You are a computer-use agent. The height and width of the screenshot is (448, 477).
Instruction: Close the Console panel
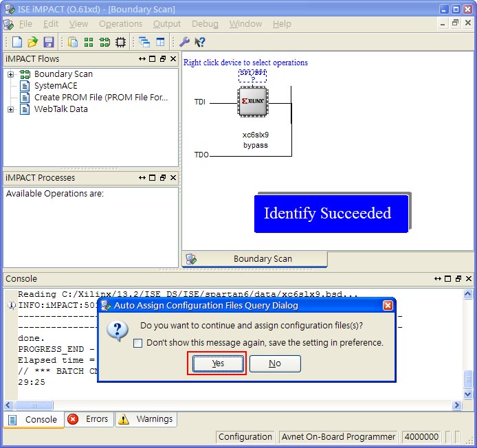pyautogui.click(x=469, y=278)
